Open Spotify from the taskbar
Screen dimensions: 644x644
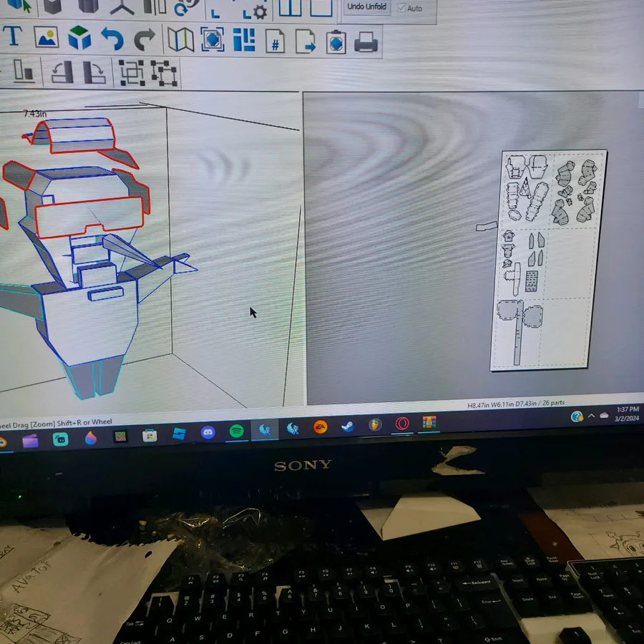pos(236,431)
